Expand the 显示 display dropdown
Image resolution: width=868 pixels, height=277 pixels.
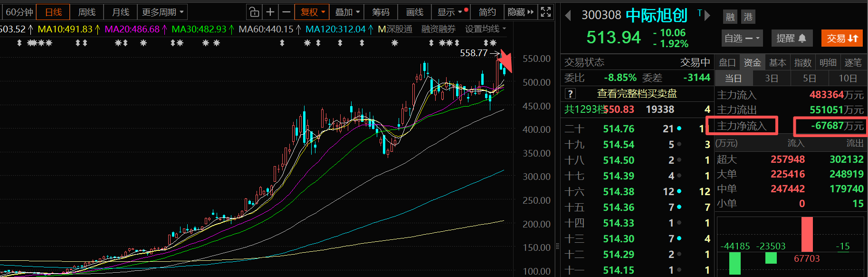(450, 12)
